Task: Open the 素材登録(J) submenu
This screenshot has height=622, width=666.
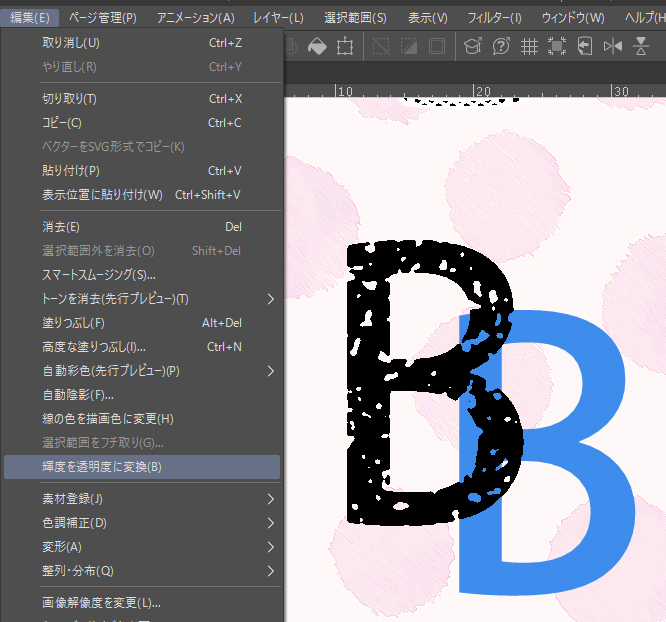Action: pos(270,499)
